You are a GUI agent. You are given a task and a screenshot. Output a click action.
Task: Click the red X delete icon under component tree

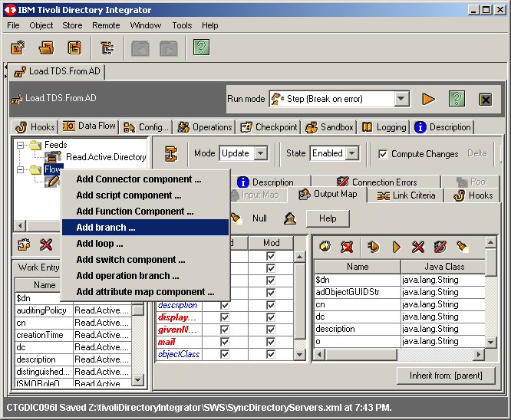tap(46, 245)
